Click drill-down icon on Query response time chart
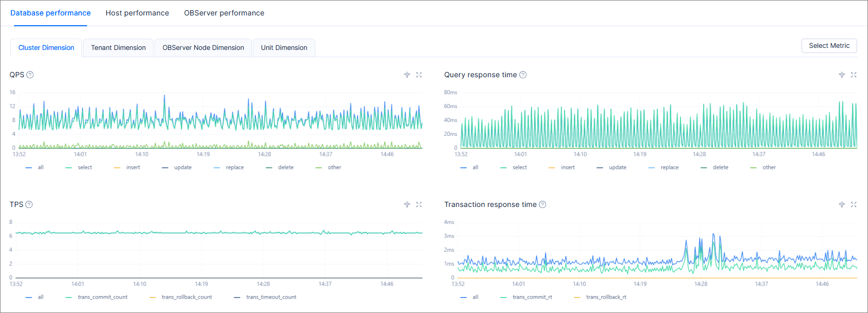The height and width of the screenshot is (313, 868). coord(842,75)
